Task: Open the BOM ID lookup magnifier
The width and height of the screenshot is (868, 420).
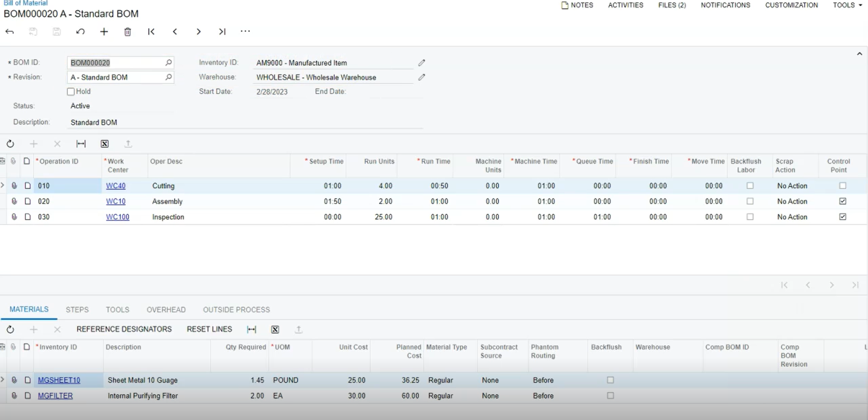Action: [x=168, y=62]
